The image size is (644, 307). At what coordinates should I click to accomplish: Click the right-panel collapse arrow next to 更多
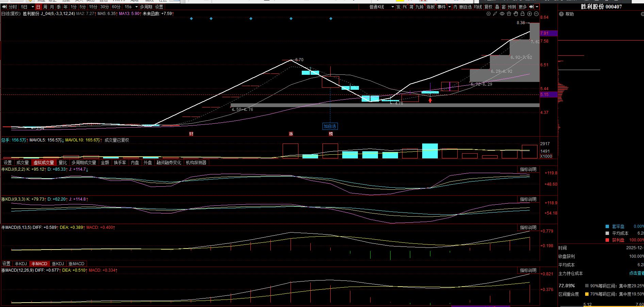click(531, 7)
